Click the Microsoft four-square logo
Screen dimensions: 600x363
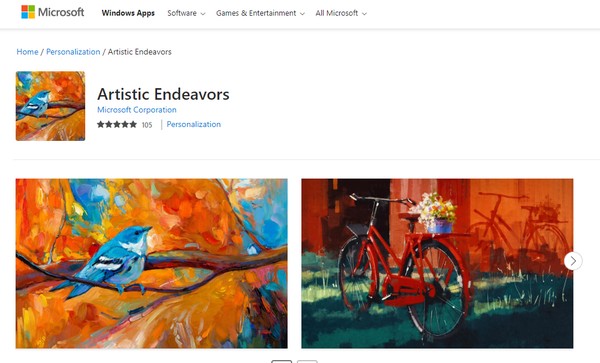[28, 12]
